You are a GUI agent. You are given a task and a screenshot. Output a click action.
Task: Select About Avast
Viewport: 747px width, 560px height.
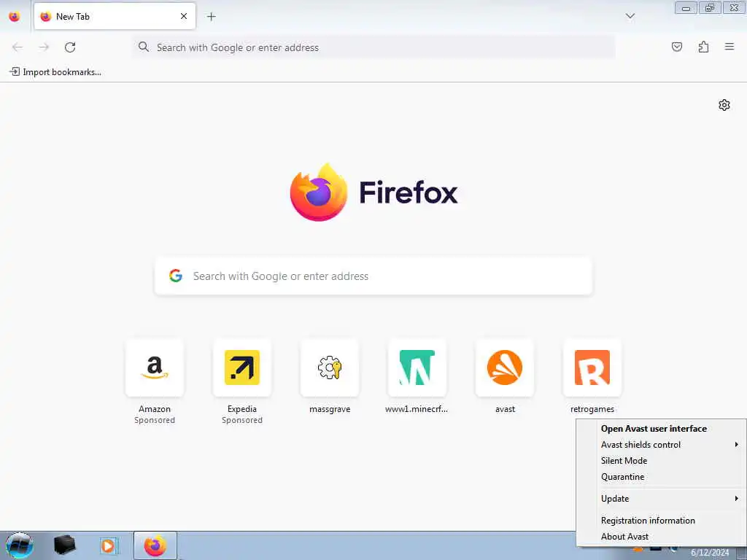pyautogui.click(x=661, y=537)
